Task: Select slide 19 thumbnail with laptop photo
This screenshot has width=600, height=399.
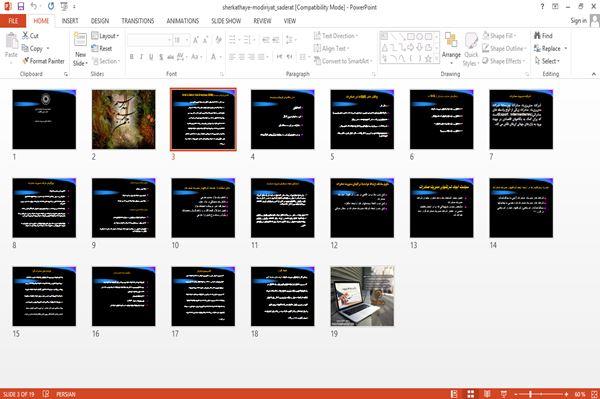Action: pos(362,296)
